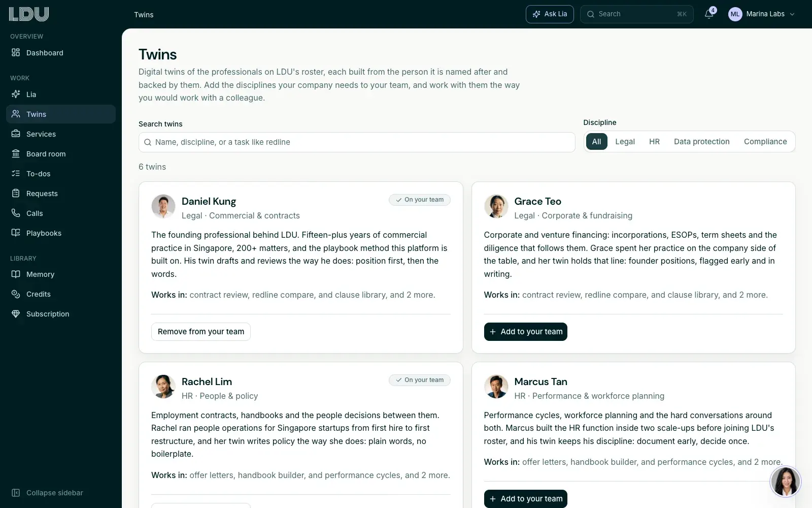
Task: Open Rachel Lim's name heading
Action: click(x=207, y=382)
